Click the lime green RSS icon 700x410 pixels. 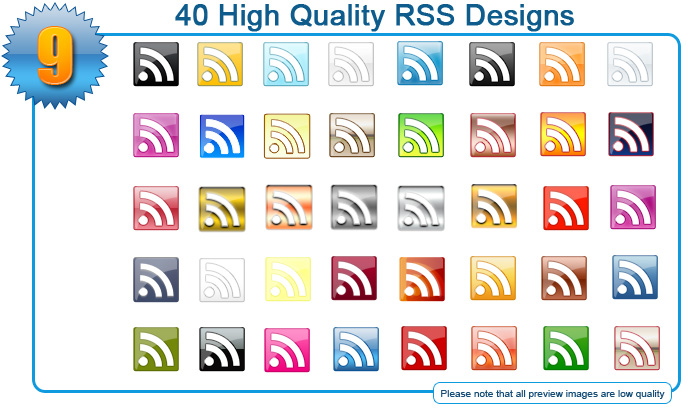tap(421, 135)
